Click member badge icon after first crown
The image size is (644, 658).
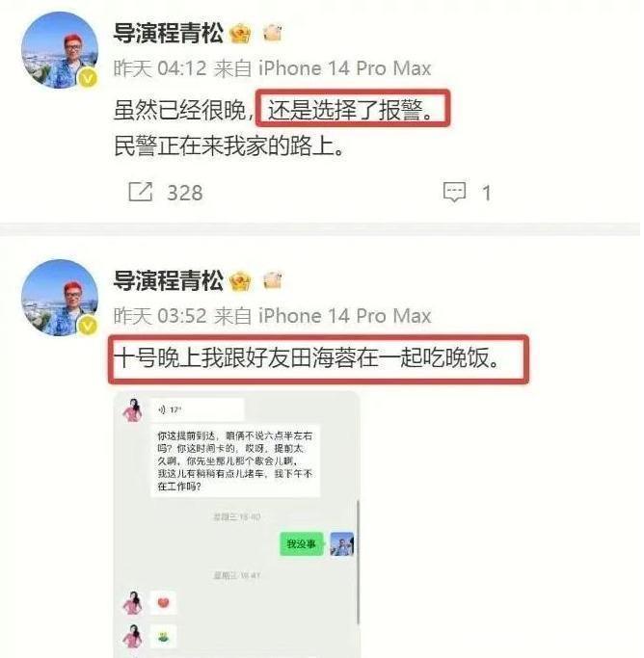[273, 33]
